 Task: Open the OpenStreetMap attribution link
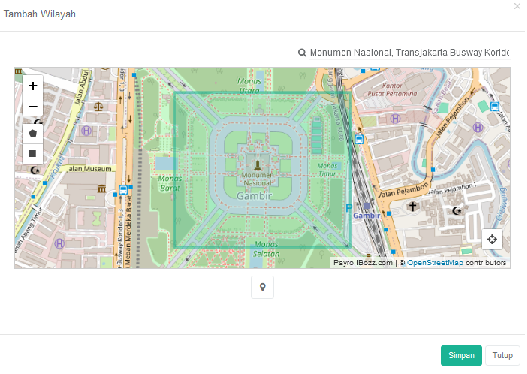[x=435, y=262]
